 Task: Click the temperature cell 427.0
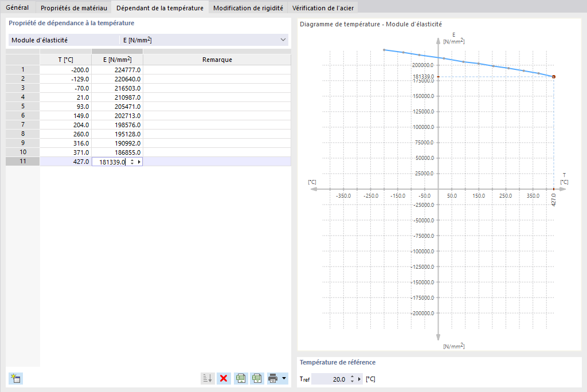pos(65,162)
